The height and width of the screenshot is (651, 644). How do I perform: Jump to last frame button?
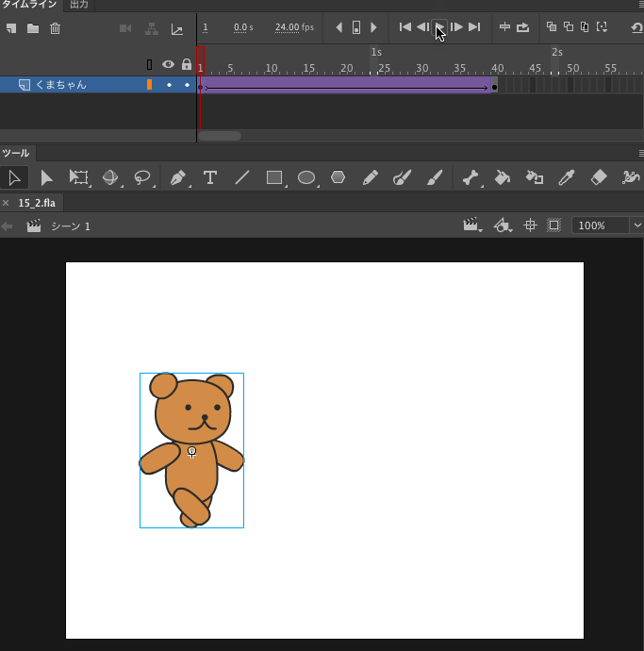474,27
